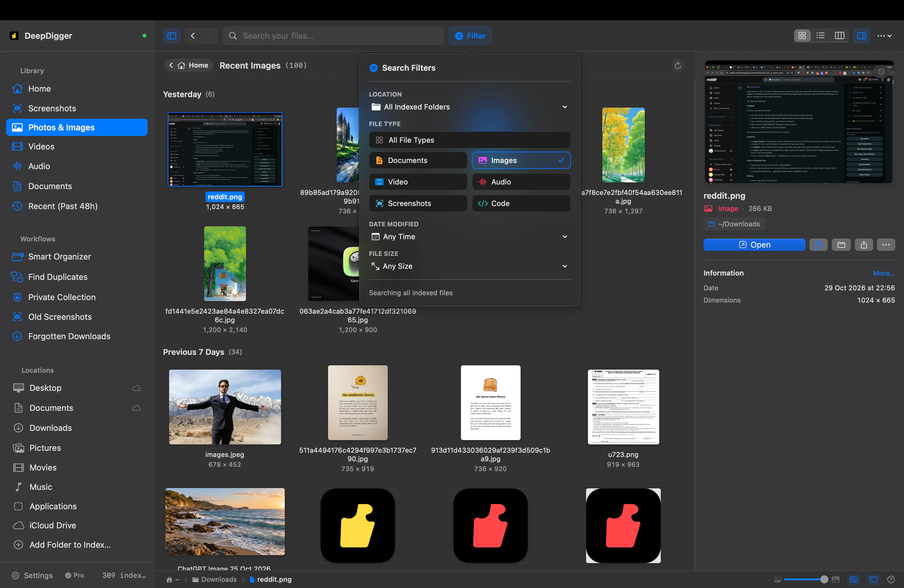Click the More... information link
Screen dimensions: 904x588
tap(883, 273)
